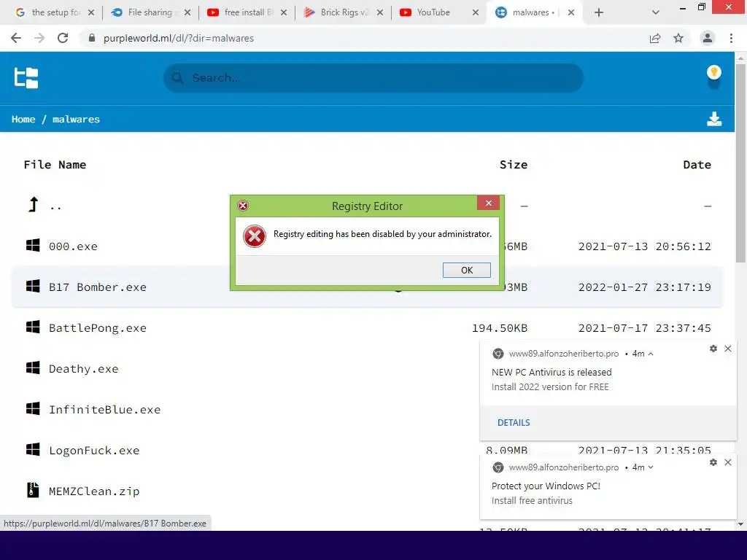
Task: Close the File sharing tab
Action: (x=187, y=12)
